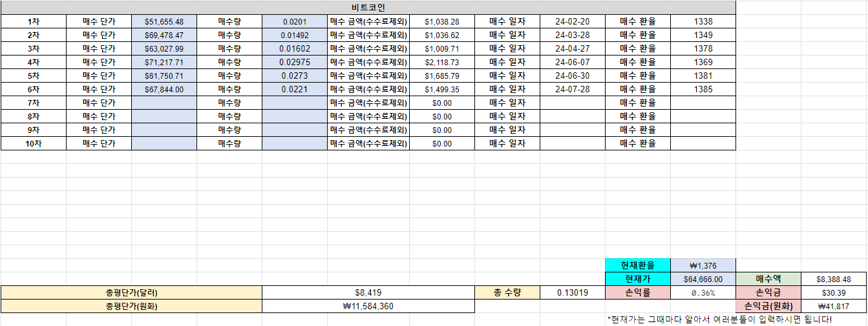Screen dimensions: 868x326
Task: Click purchase amount $1,499.35
Action: [x=442, y=89]
